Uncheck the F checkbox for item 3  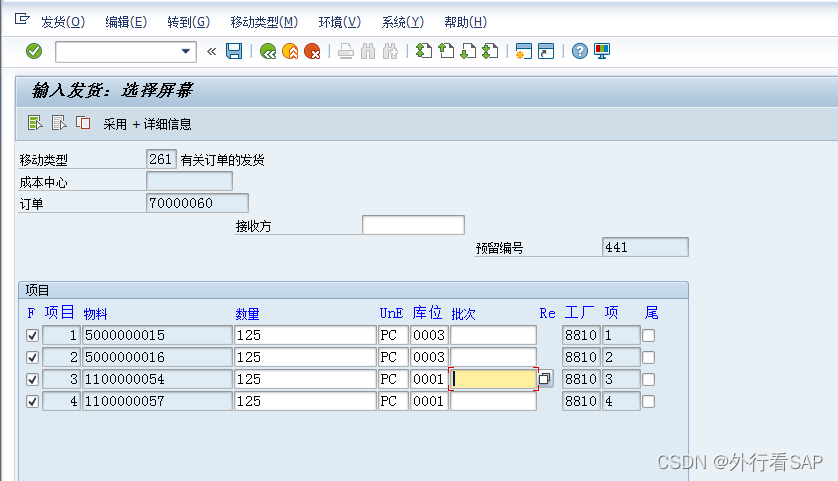click(32, 379)
